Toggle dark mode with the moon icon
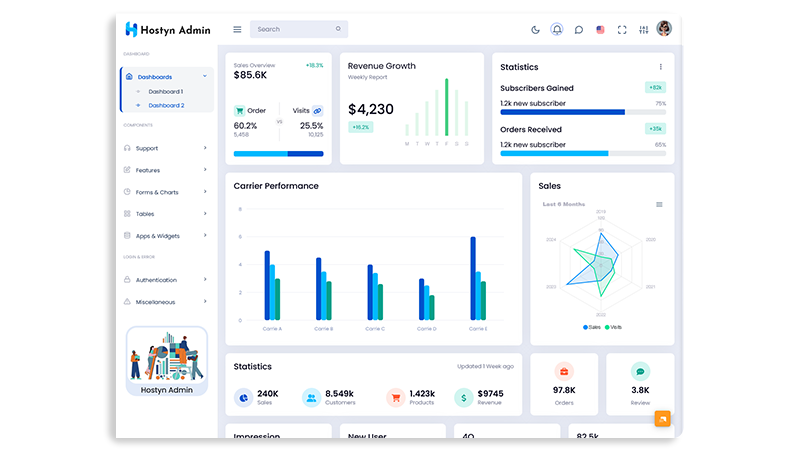This screenshot has height=450, width=800. [535, 29]
